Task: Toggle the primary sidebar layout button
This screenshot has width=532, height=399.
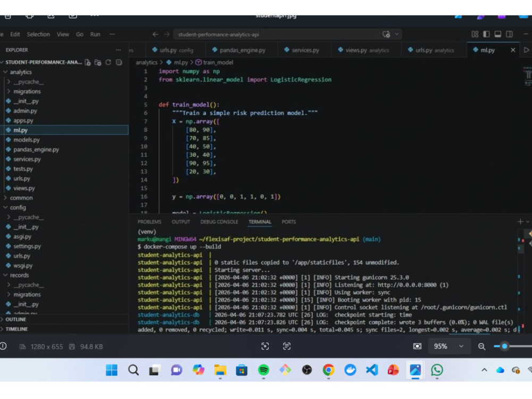Action: (x=486, y=34)
